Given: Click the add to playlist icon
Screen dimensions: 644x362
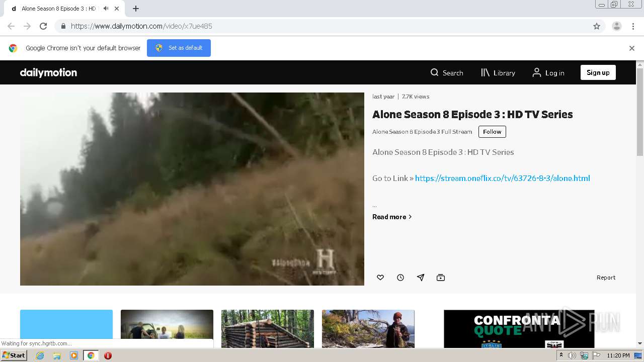Looking at the screenshot, I should click(441, 278).
